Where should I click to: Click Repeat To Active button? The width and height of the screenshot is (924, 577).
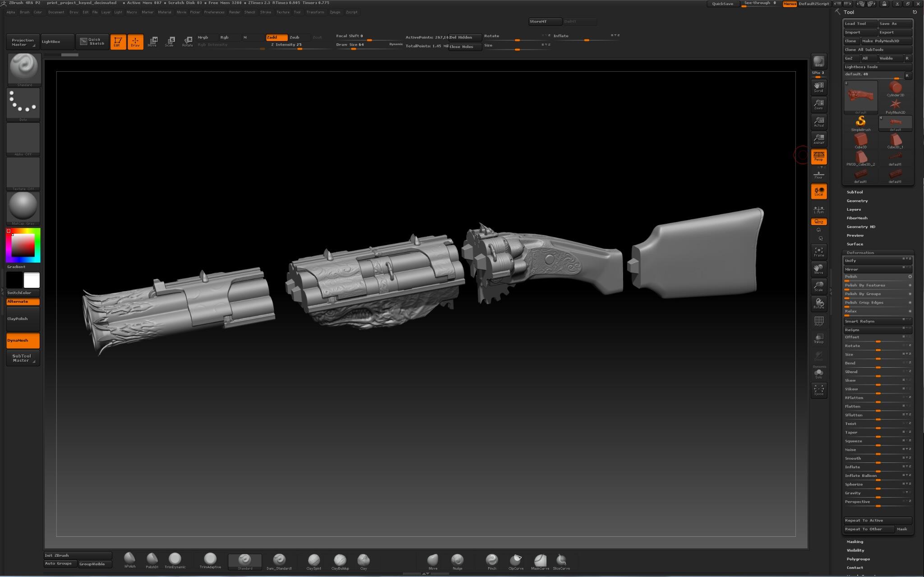(878, 521)
